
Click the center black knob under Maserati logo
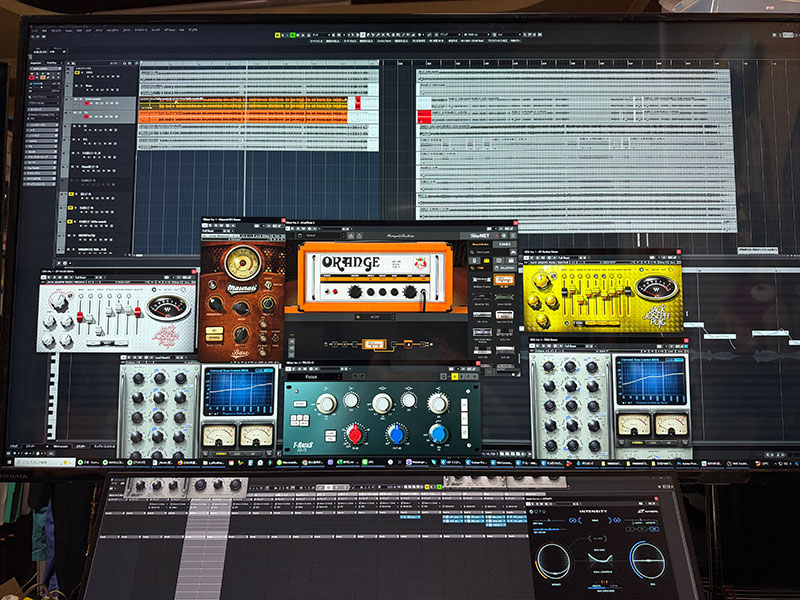click(241, 308)
